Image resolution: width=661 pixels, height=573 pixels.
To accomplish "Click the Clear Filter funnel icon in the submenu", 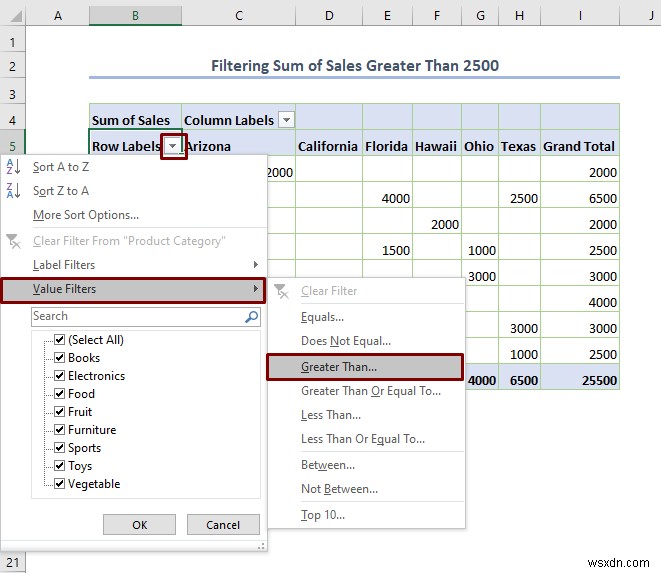I will pos(282,291).
